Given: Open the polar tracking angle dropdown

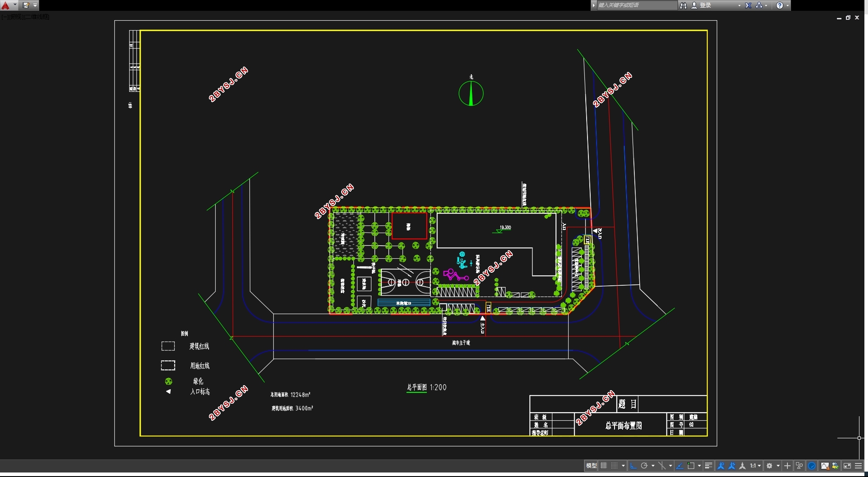Looking at the screenshot, I should (653, 466).
